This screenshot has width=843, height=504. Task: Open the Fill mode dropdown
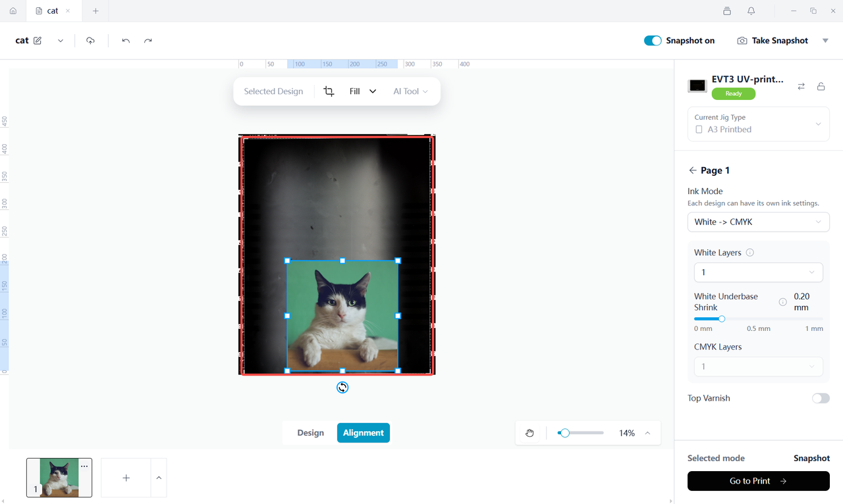(363, 91)
